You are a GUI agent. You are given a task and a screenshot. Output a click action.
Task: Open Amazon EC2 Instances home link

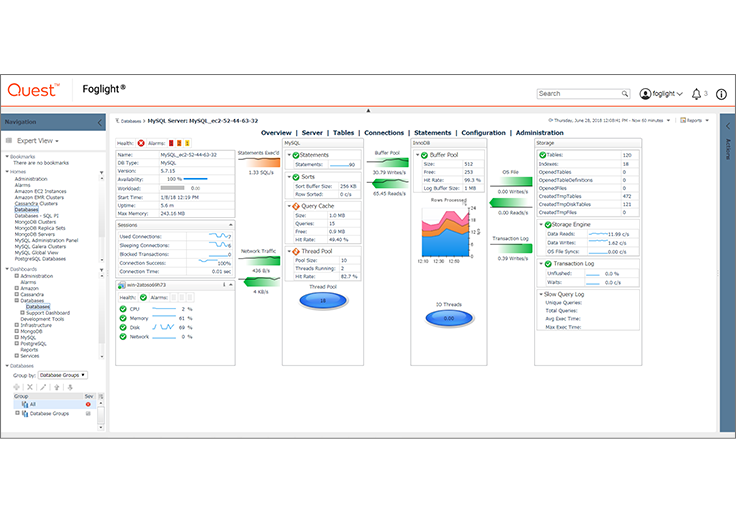[x=40, y=191]
